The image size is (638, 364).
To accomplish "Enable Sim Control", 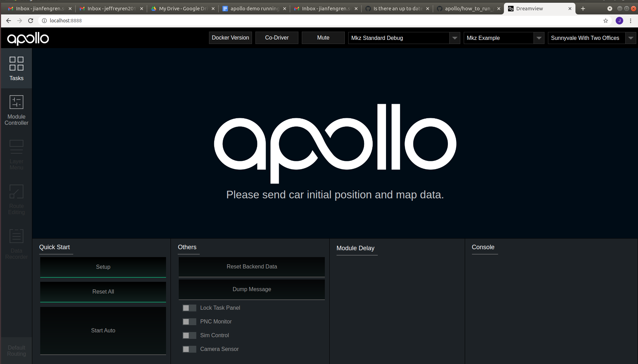I will (189, 335).
